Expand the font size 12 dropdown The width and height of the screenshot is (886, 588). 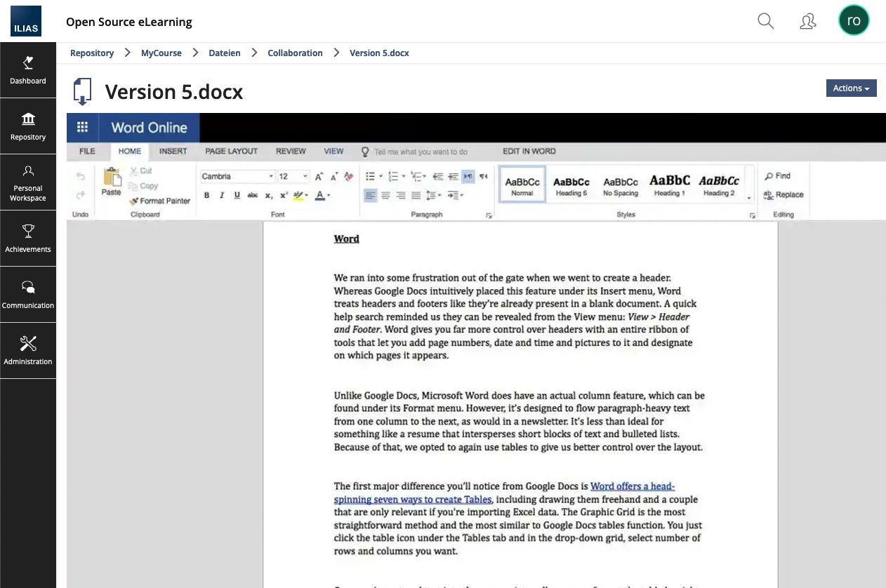[x=305, y=177]
